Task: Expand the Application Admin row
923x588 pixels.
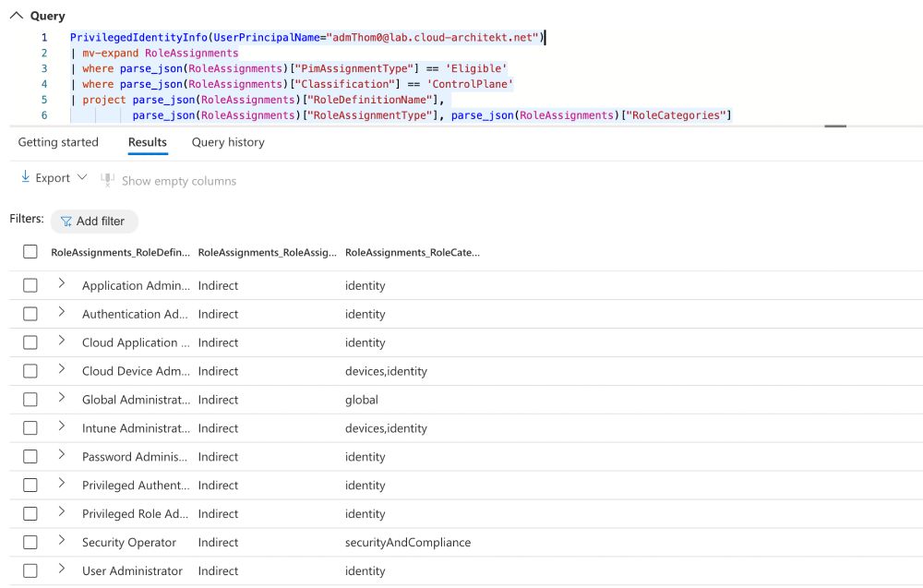Action: click(x=61, y=283)
